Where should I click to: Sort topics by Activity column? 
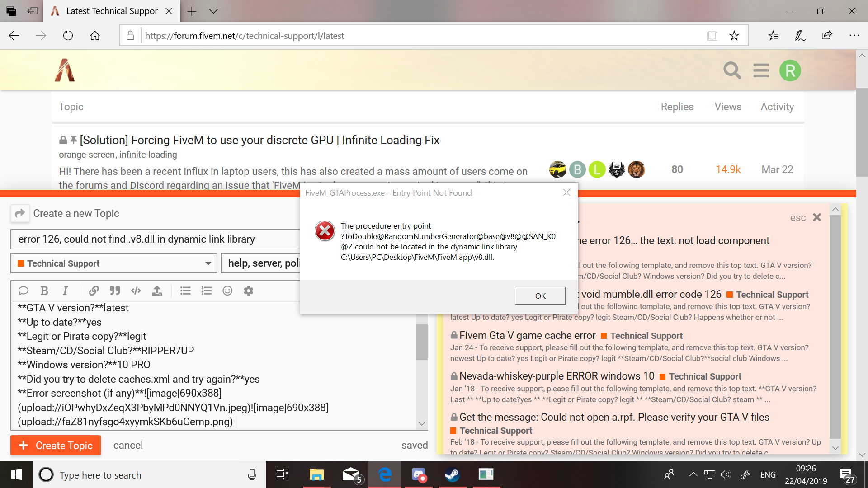[777, 107]
